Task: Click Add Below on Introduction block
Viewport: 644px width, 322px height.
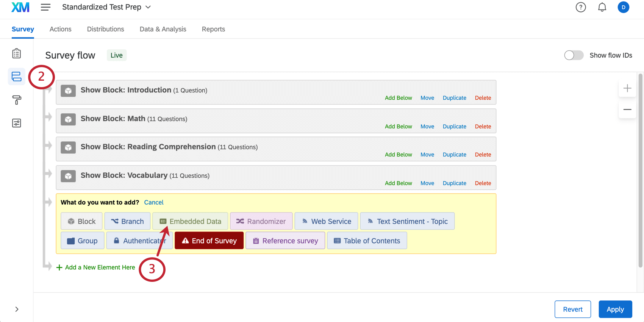Action: tap(399, 98)
